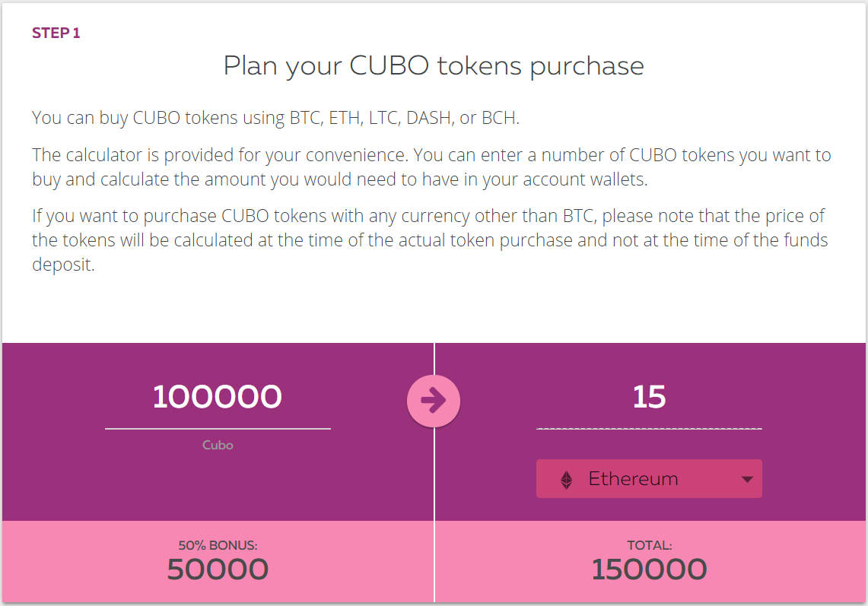Open the Ethereum currency dropdown arrow
Image resolution: width=868 pixels, height=606 pixels.
click(x=747, y=479)
